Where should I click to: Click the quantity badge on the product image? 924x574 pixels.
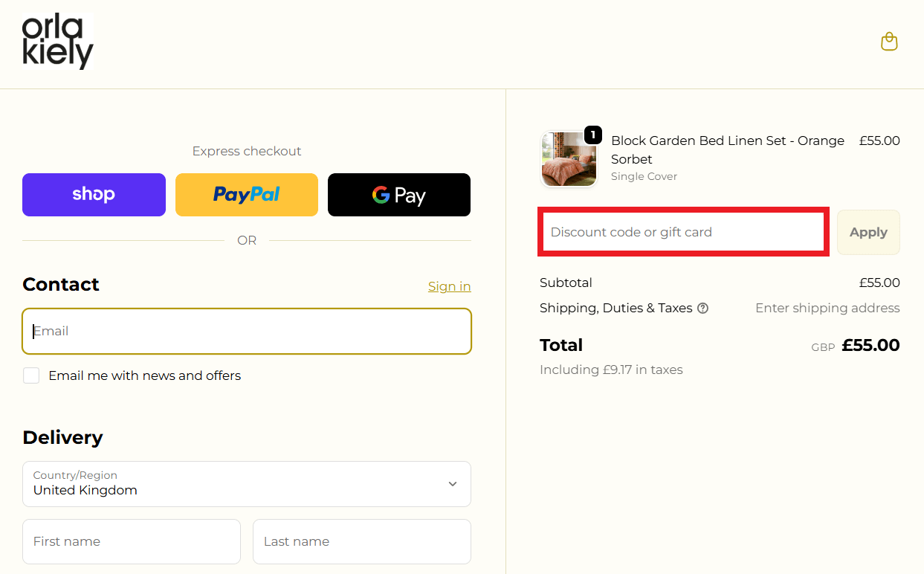click(592, 135)
